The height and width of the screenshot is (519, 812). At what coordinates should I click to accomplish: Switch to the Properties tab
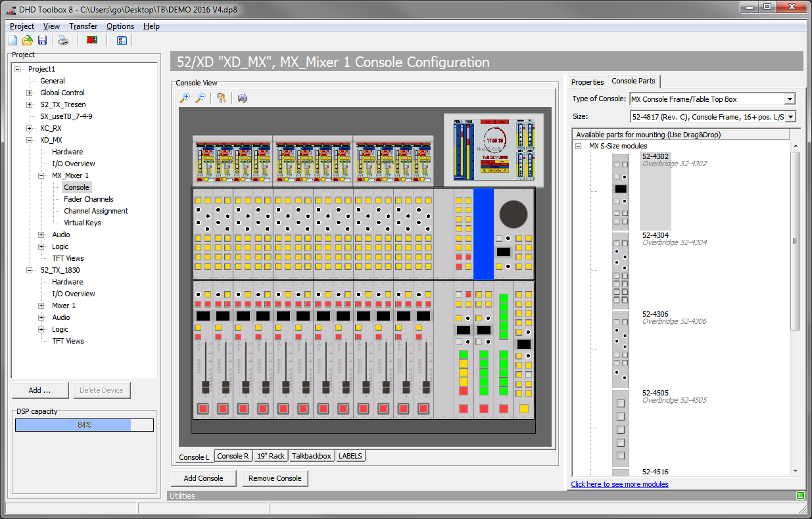587,81
